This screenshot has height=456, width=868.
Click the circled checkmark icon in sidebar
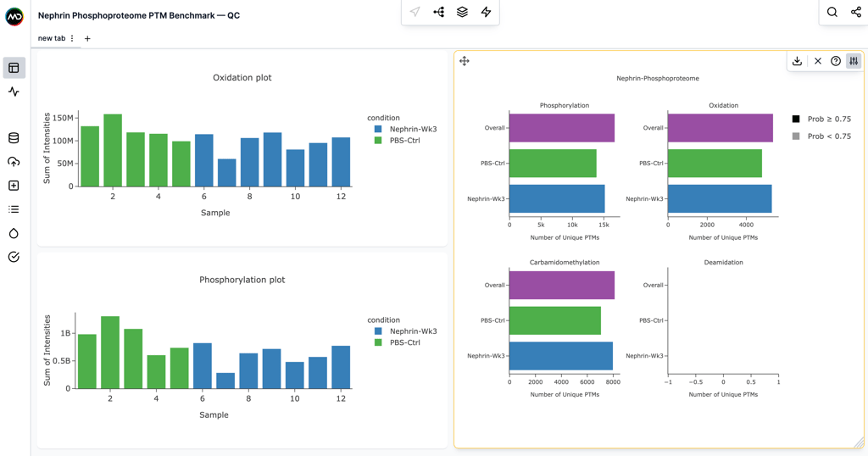tap(14, 257)
